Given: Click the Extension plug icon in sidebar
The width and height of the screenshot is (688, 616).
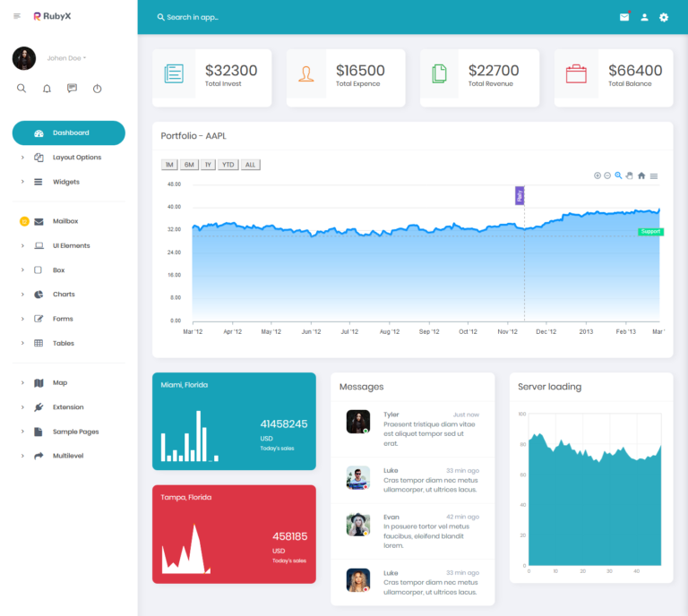Looking at the screenshot, I should coord(39,407).
